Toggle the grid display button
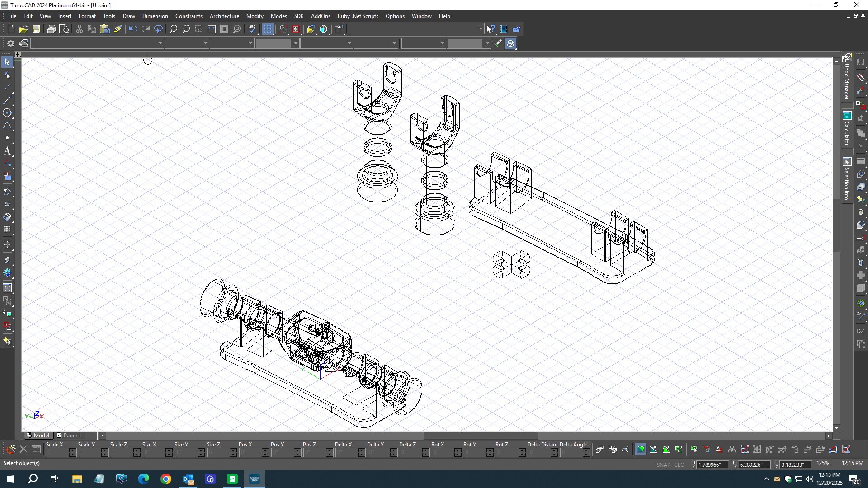Screen dimensions: 868x488 coord(268,29)
